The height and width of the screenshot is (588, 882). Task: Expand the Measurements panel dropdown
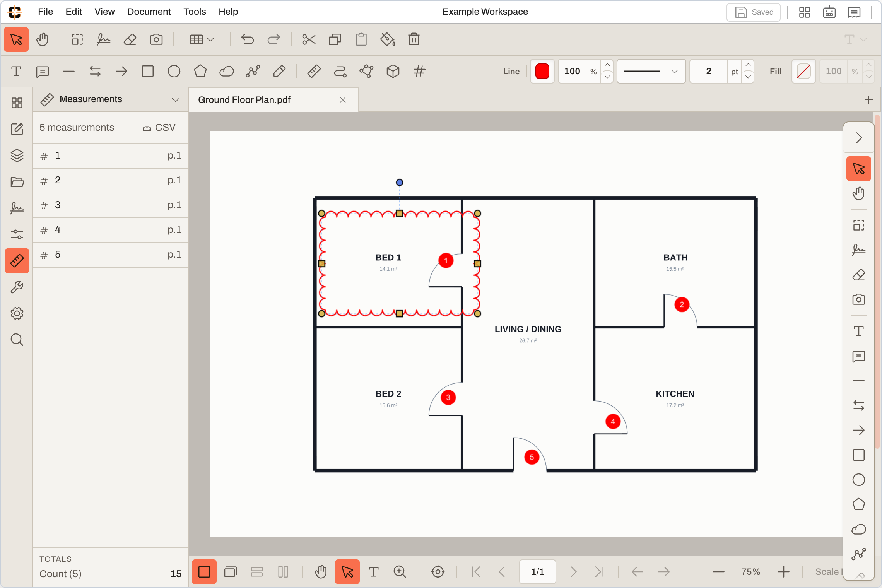(x=176, y=100)
